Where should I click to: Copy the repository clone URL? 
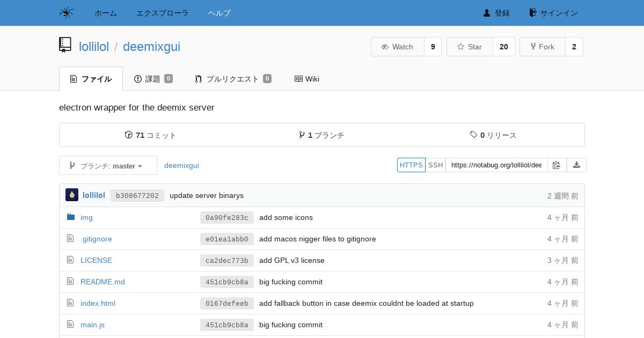(557, 165)
